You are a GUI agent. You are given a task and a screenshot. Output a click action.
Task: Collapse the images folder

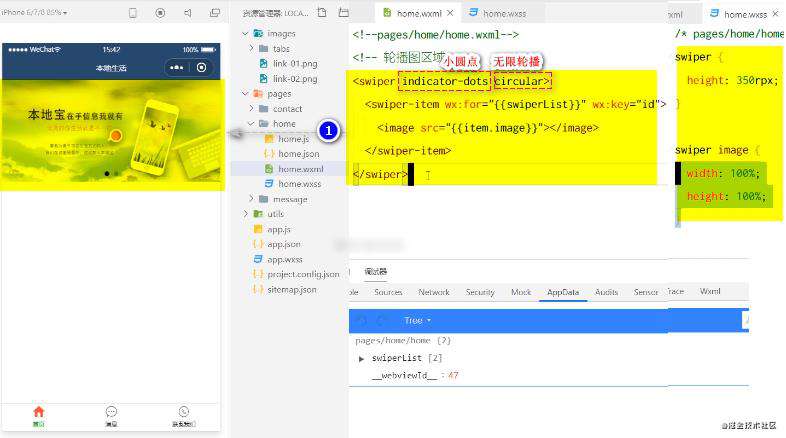click(245, 34)
